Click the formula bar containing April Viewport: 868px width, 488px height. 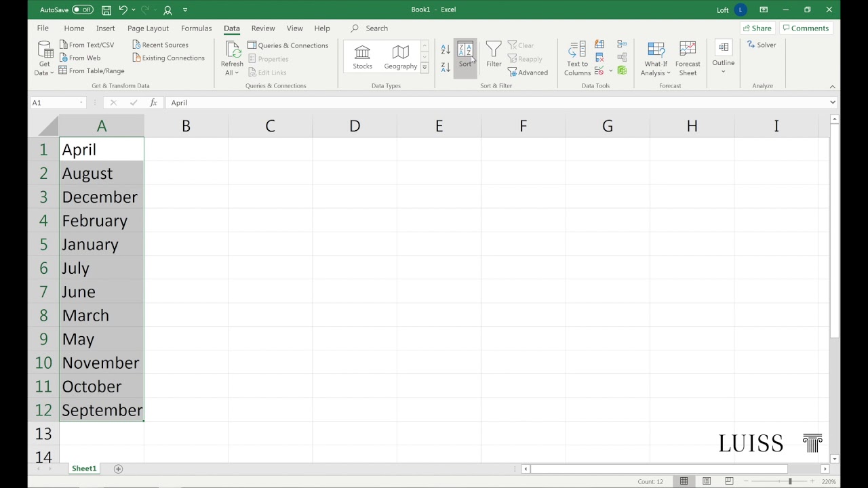point(497,103)
